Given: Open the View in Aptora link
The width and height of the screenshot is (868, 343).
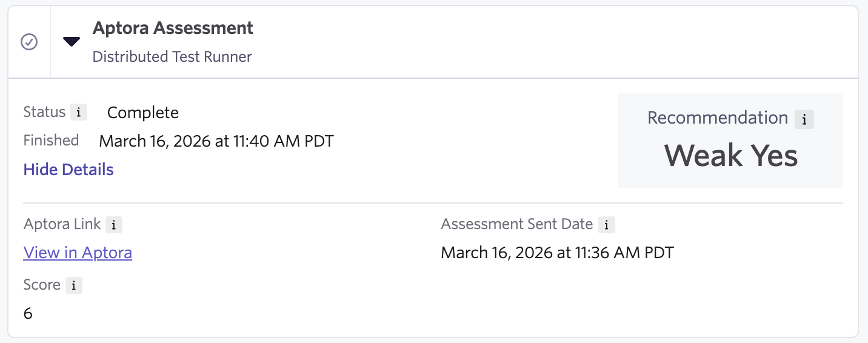Looking at the screenshot, I should [78, 252].
